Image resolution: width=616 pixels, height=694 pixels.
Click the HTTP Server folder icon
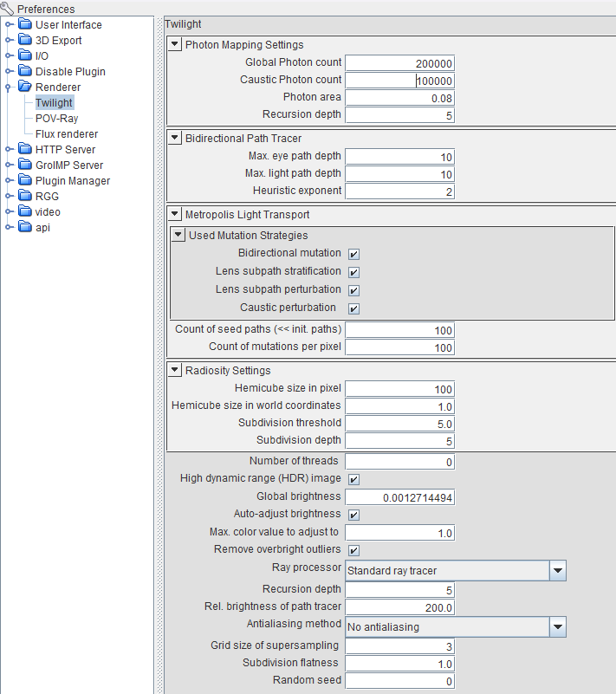coord(25,149)
